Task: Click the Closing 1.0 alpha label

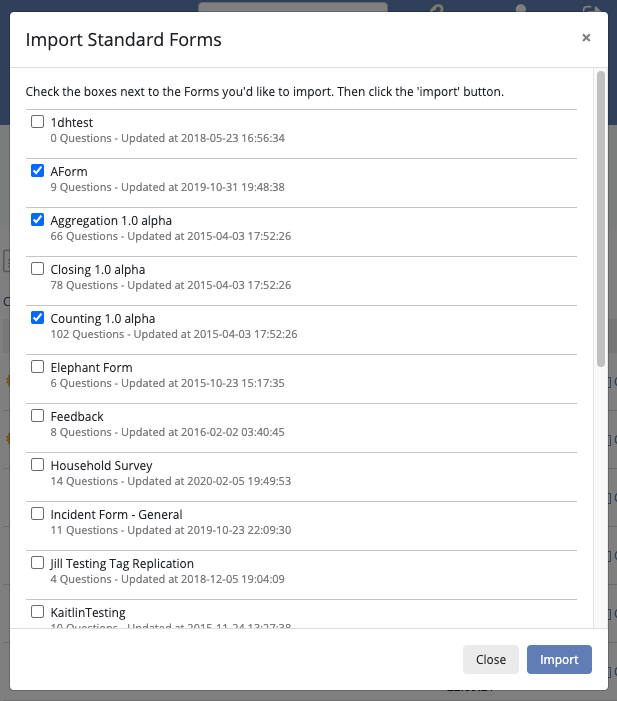Action: (x=97, y=270)
